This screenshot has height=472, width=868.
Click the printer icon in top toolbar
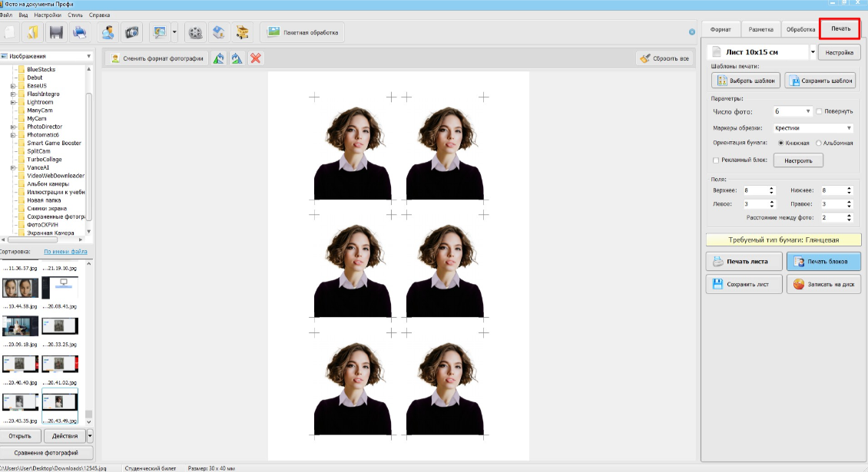pyautogui.click(x=80, y=32)
